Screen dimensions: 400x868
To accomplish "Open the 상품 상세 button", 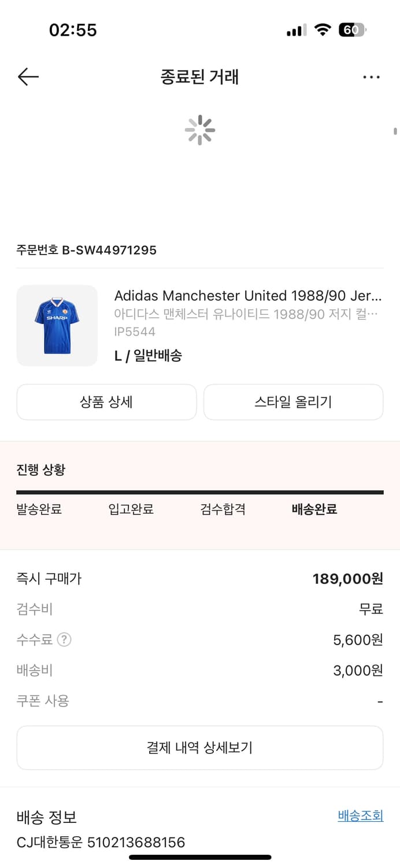I will click(x=106, y=402).
